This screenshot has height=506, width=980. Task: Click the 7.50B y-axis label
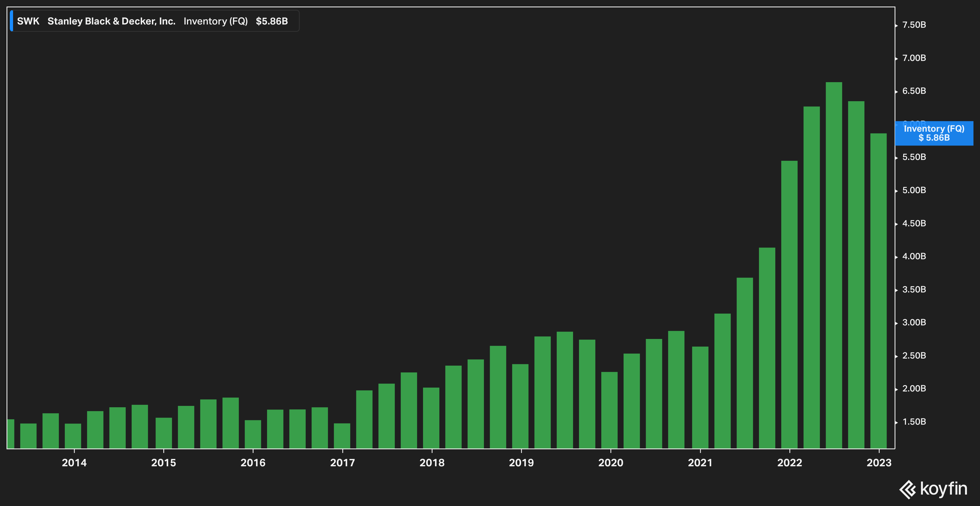(914, 25)
